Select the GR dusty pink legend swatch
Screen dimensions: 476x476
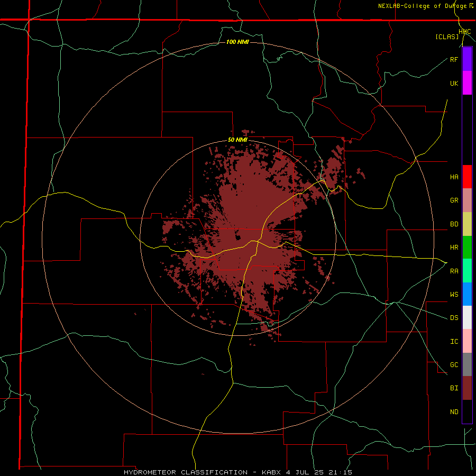click(x=467, y=200)
